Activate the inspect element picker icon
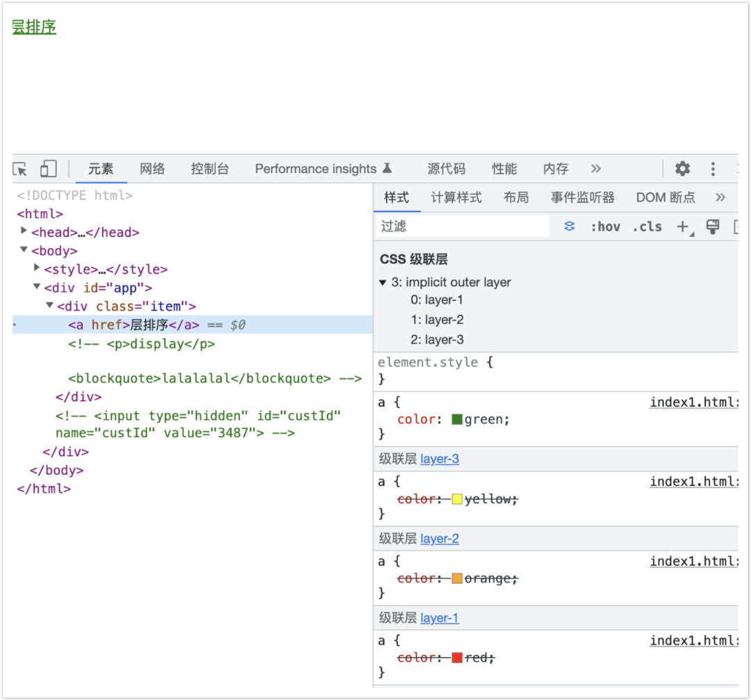 20,169
